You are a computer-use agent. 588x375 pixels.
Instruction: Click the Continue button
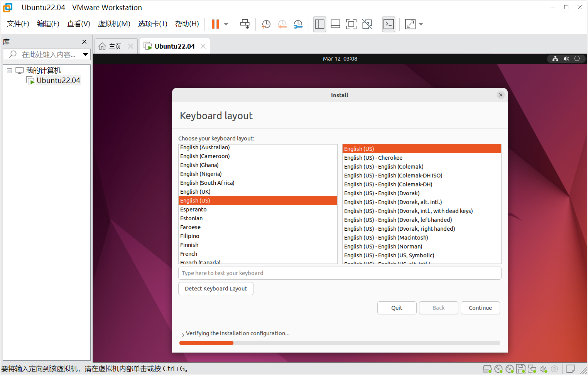click(x=480, y=308)
